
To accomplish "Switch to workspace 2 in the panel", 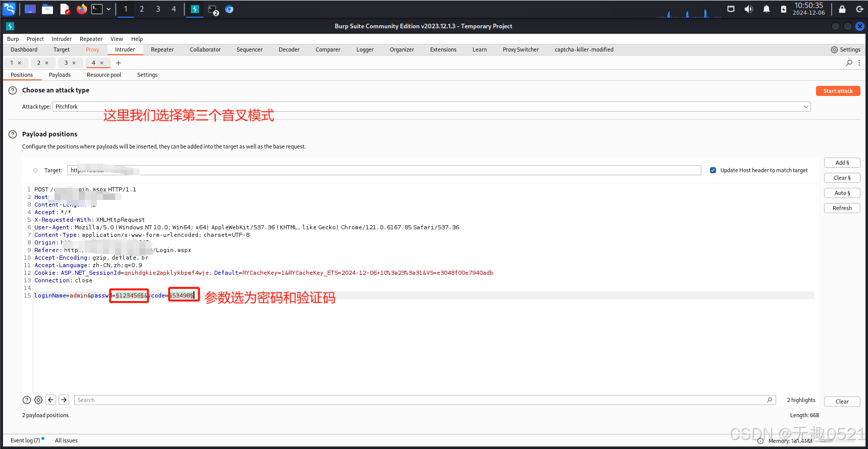I will (142, 9).
